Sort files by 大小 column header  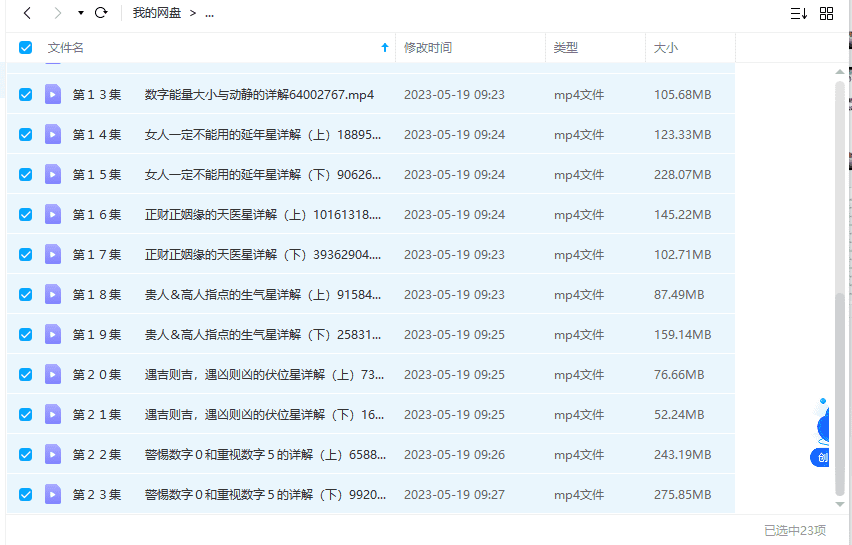[665, 48]
